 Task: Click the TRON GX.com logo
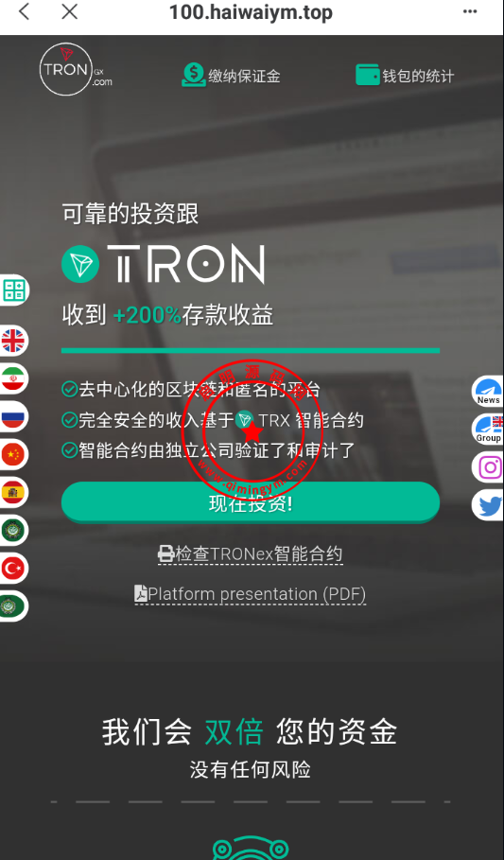75,70
